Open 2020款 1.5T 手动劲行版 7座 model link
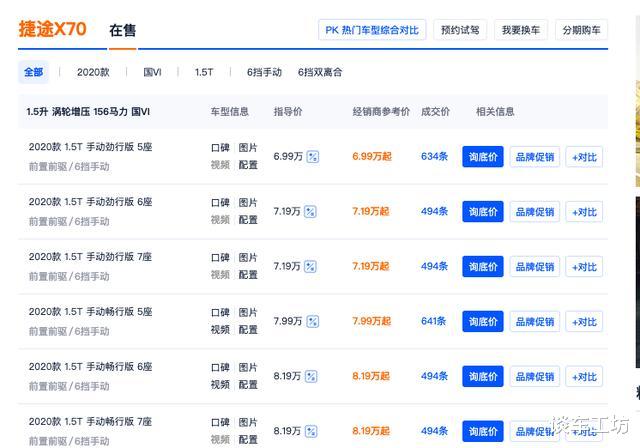 [90, 257]
